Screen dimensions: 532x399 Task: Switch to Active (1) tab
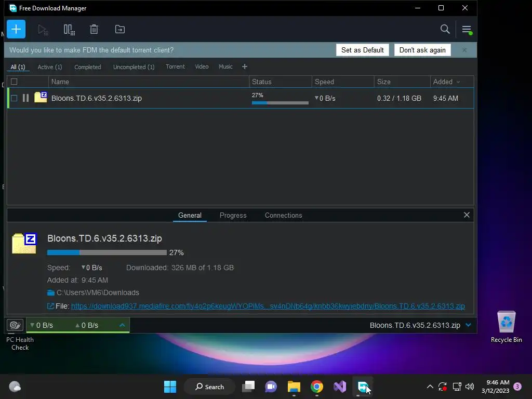point(50,67)
